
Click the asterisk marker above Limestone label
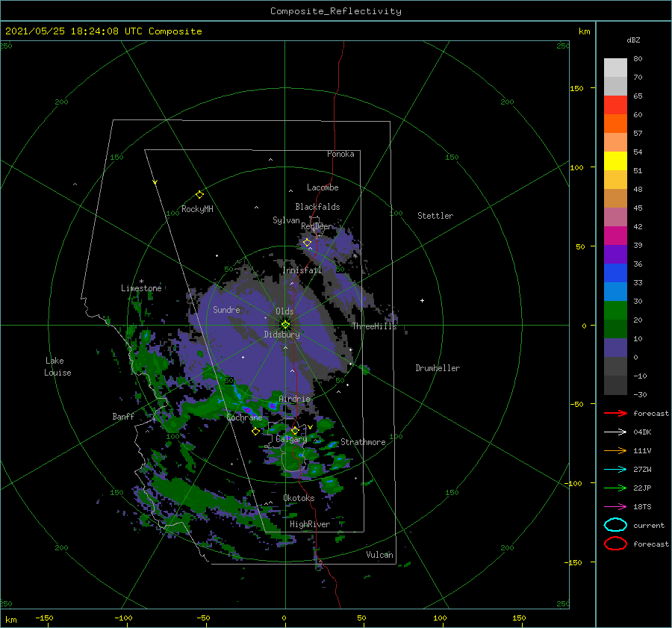click(x=141, y=282)
